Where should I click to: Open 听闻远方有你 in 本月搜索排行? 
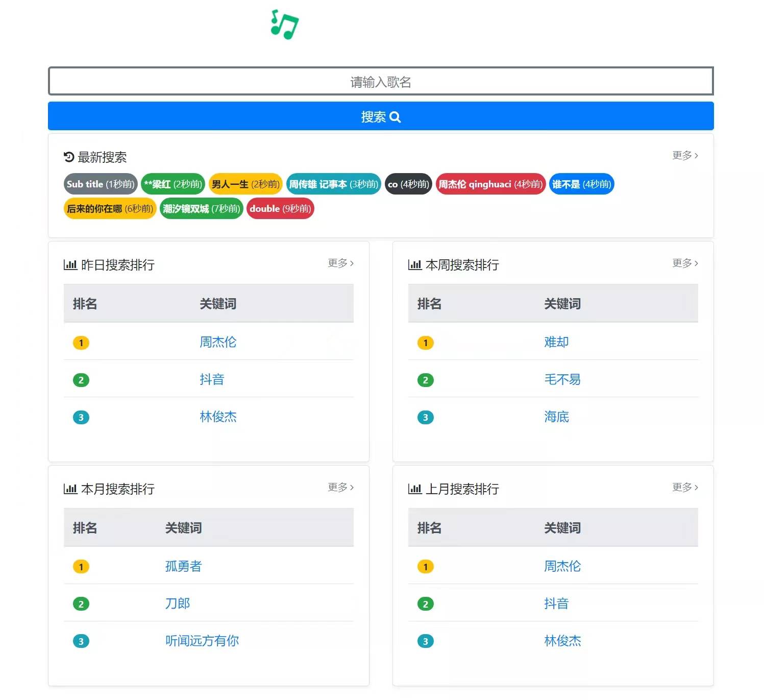coord(202,641)
